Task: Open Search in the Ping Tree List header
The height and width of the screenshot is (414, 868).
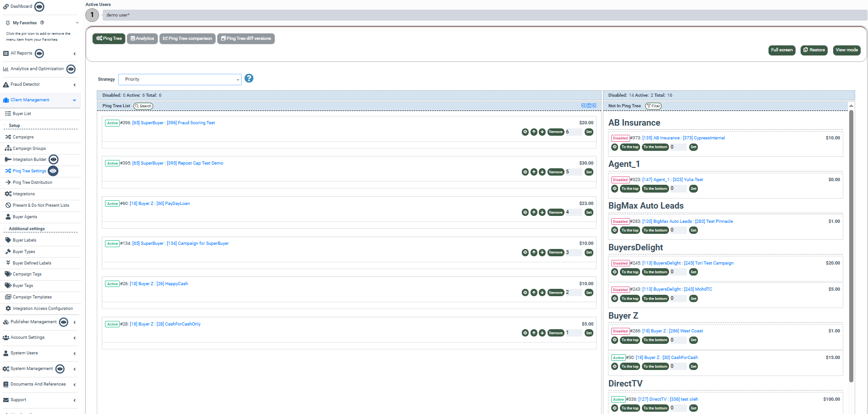Action: click(x=143, y=105)
